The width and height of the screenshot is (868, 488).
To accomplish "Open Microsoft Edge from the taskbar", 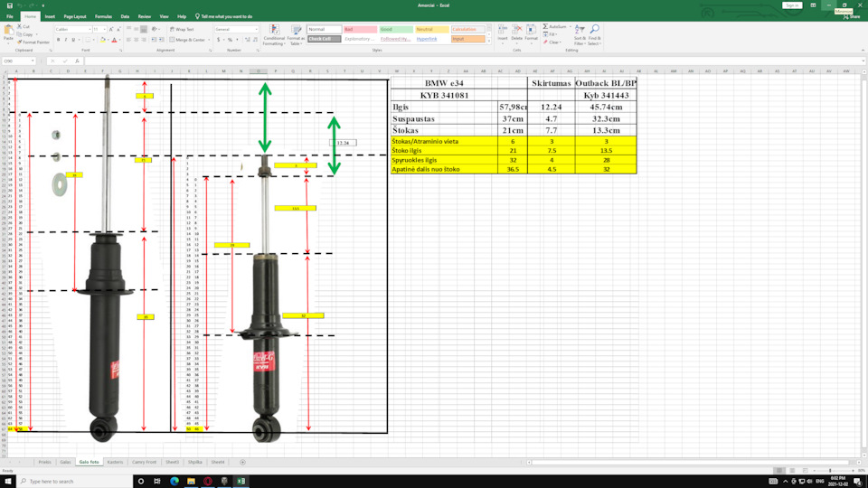I will 175,481.
